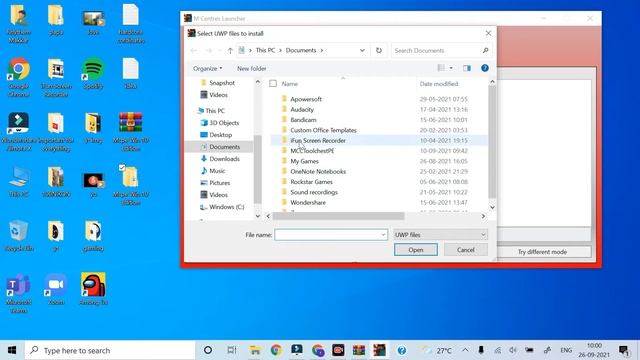
Task: Open the Windows Start menu
Action: (x=12, y=350)
